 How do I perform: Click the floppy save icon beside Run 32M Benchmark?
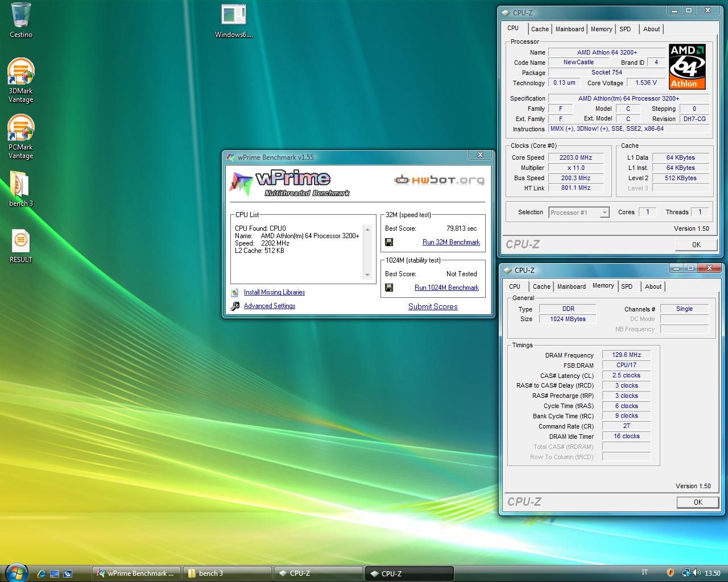[389, 242]
